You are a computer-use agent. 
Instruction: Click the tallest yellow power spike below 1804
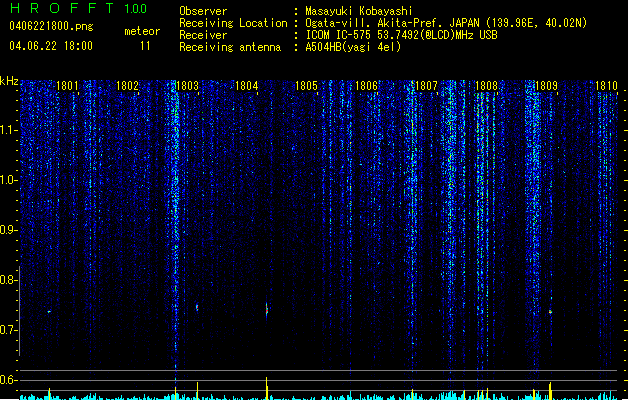pos(266,388)
